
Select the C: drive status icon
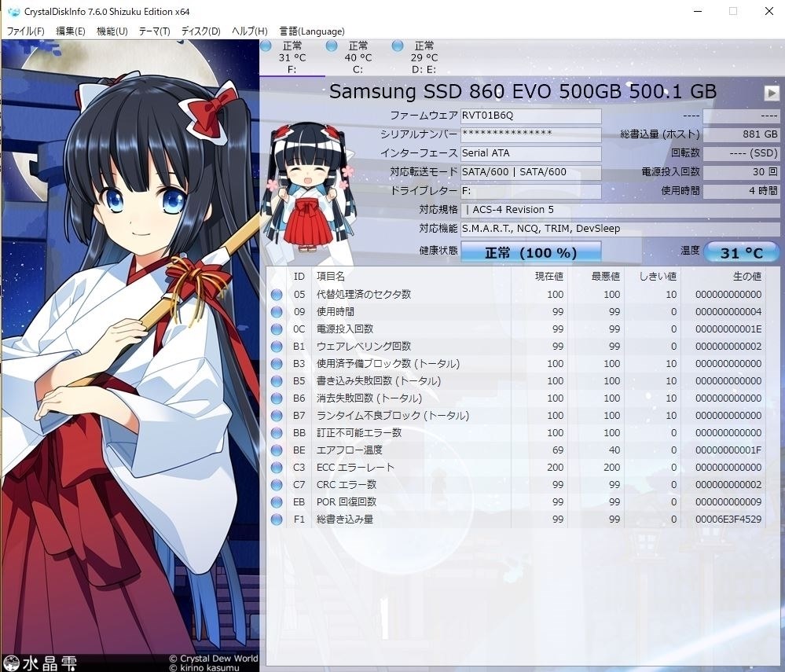click(x=332, y=46)
